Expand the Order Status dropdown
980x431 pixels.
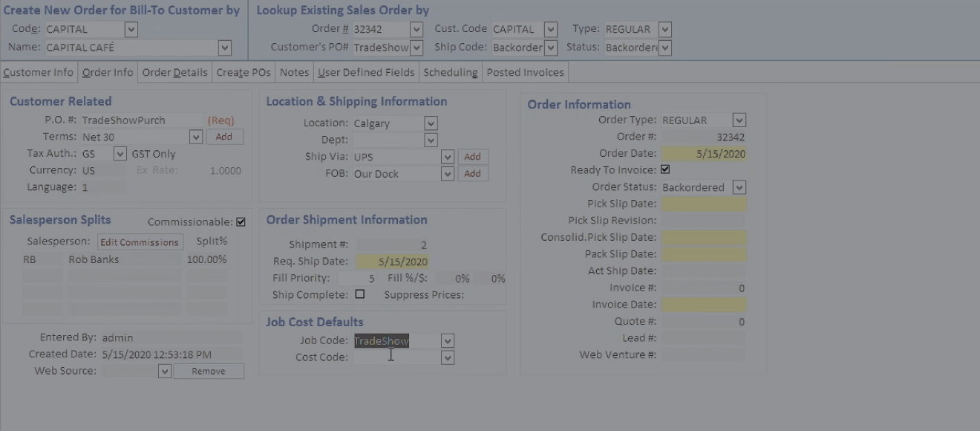pyautogui.click(x=739, y=187)
